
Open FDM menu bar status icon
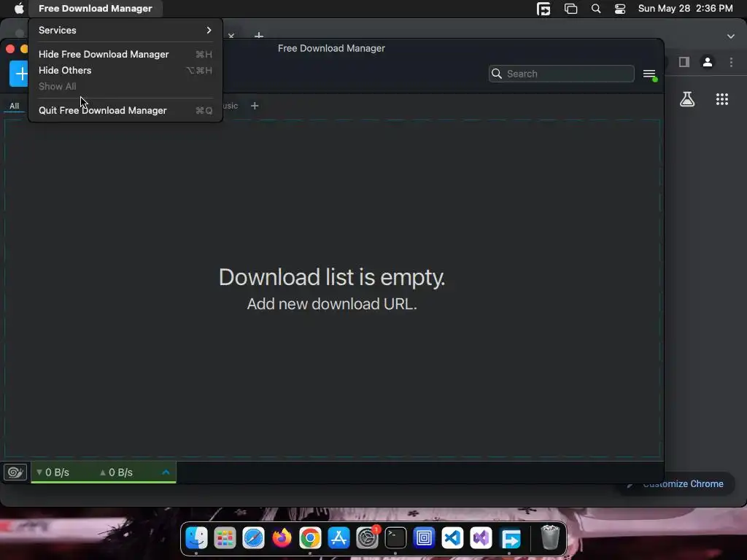[x=543, y=9]
